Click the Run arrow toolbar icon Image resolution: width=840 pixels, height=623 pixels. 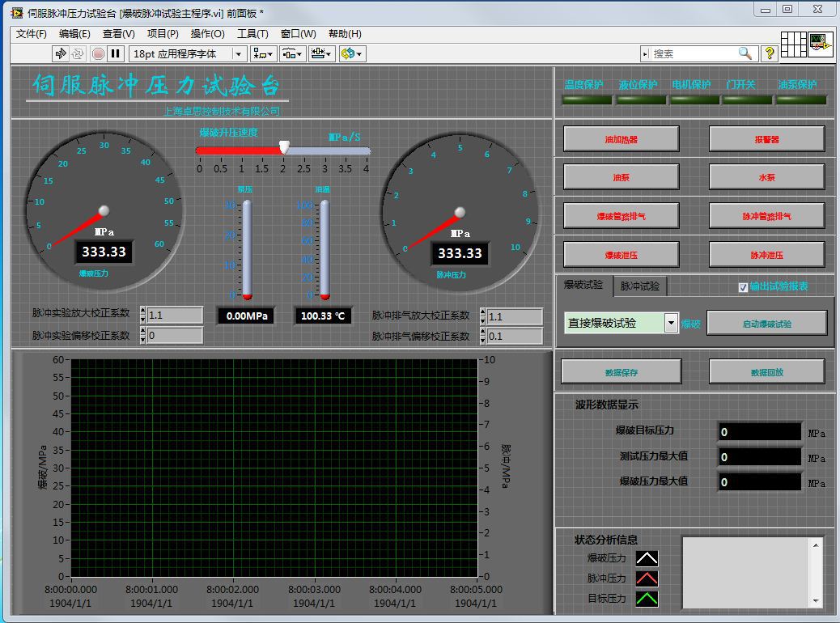point(61,53)
